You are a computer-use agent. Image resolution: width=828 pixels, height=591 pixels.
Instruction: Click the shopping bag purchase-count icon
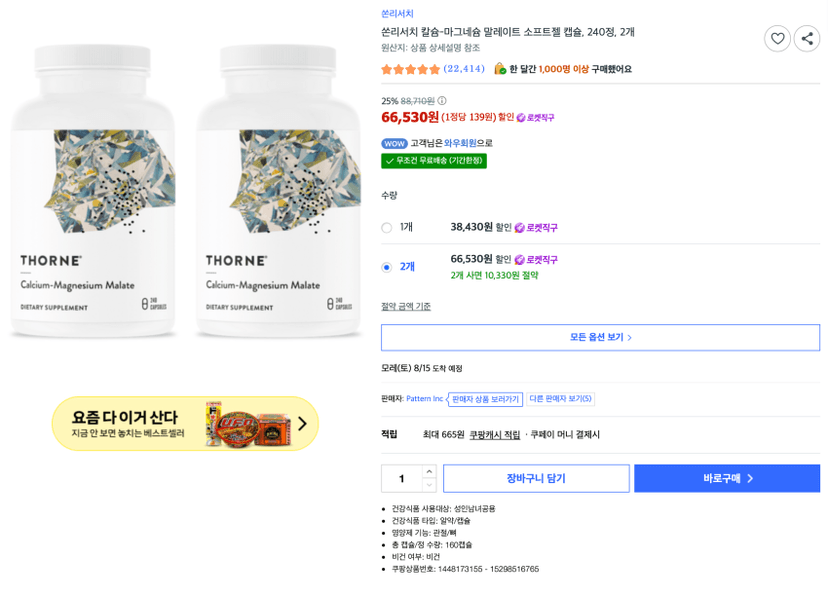pos(500,69)
